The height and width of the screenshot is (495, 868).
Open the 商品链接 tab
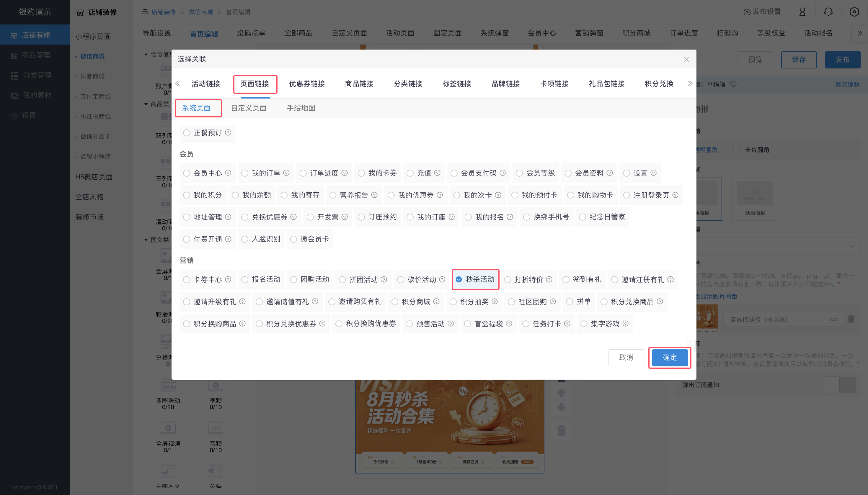[x=359, y=84]
